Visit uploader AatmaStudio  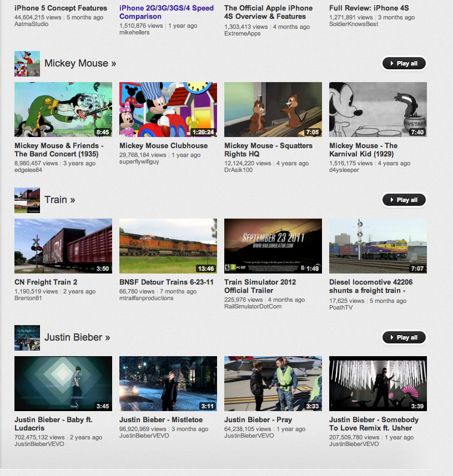[31, 24]
